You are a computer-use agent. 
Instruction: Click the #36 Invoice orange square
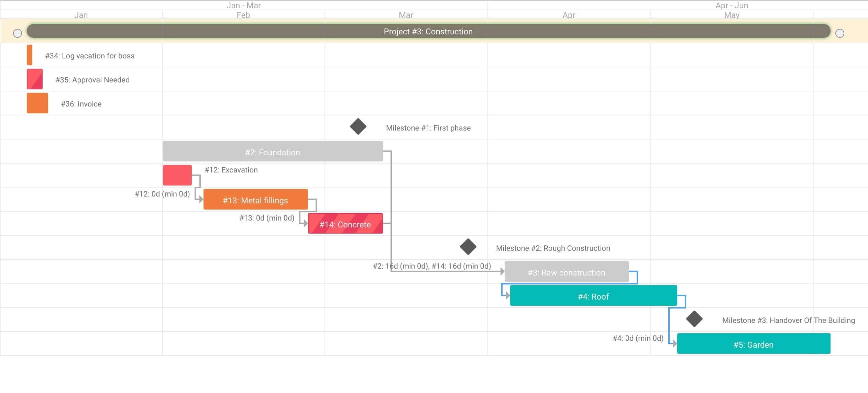(37, 103)
